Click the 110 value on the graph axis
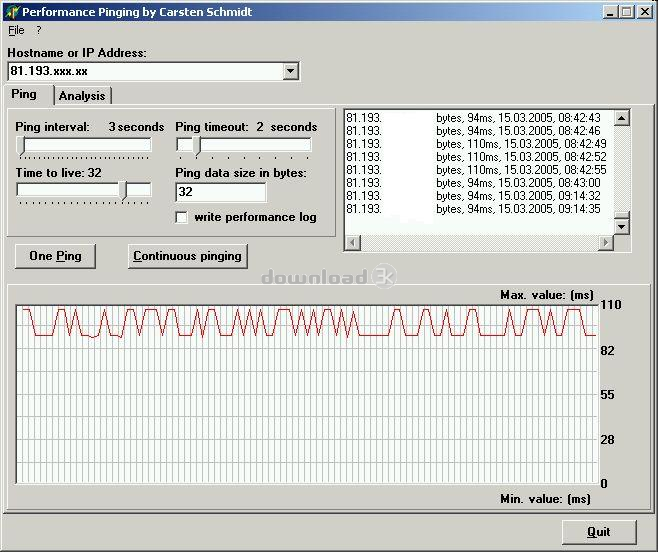Viewport: 658px width, 552px height. point(611,305)
